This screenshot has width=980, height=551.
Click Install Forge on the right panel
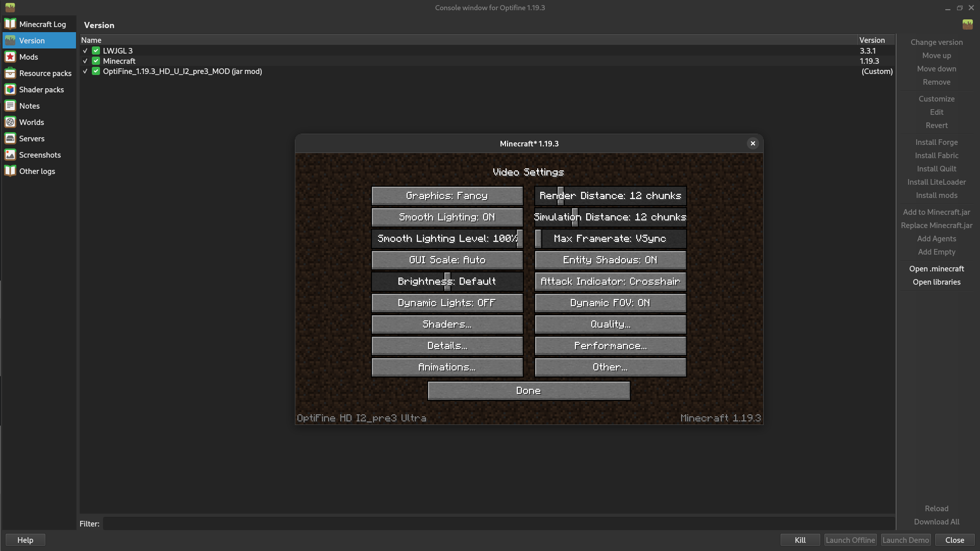click(936, 142)
